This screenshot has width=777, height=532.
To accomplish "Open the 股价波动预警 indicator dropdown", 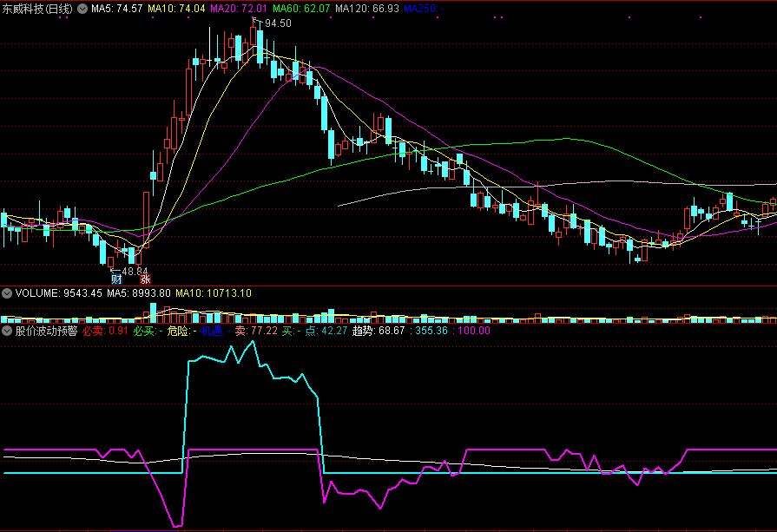I will click(7, 331).
